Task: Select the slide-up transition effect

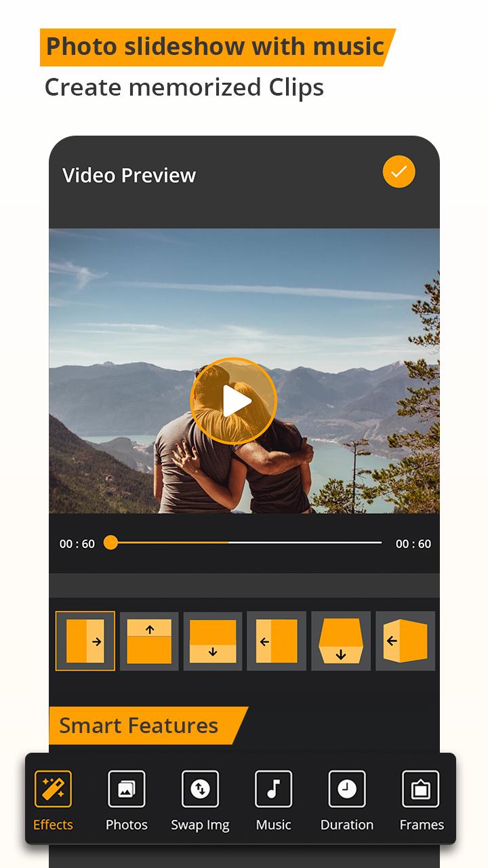Action: pyautogui.click(x=149, y=641)
